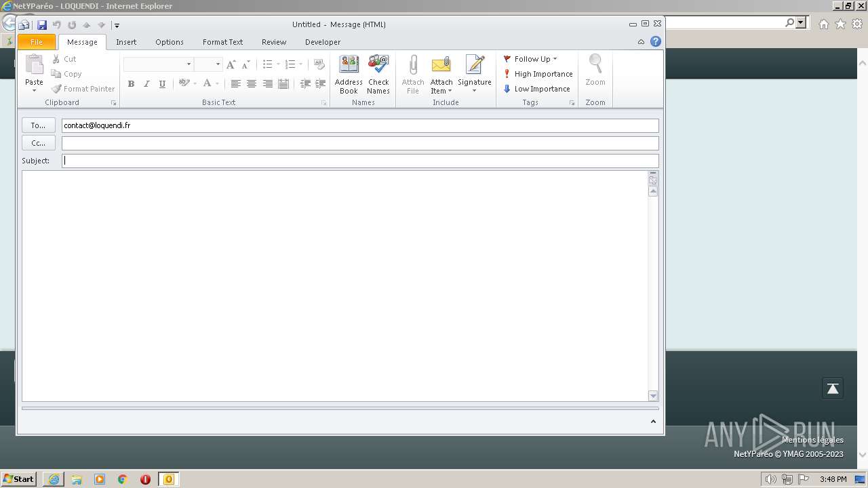The width and height of the screenshot is (868, 488).
Task: Click the Redo icon in the quick access toolbar
Action: click(x=72, y=25)
